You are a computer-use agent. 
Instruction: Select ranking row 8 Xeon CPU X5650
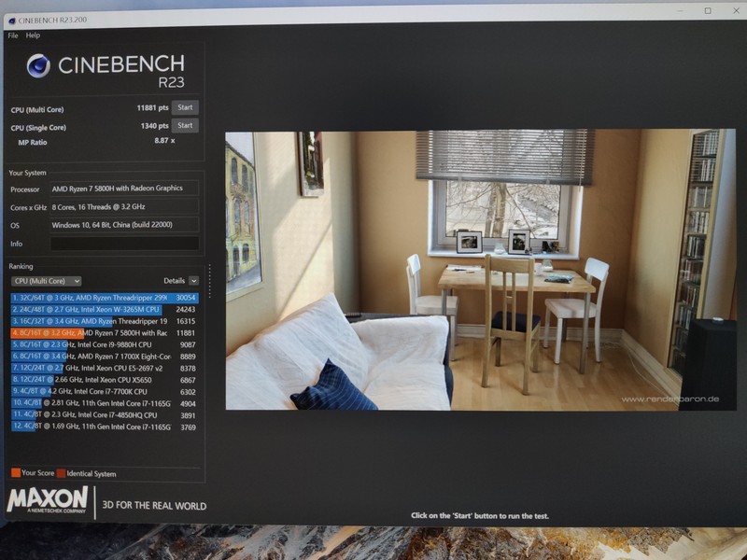coord(104,380)
